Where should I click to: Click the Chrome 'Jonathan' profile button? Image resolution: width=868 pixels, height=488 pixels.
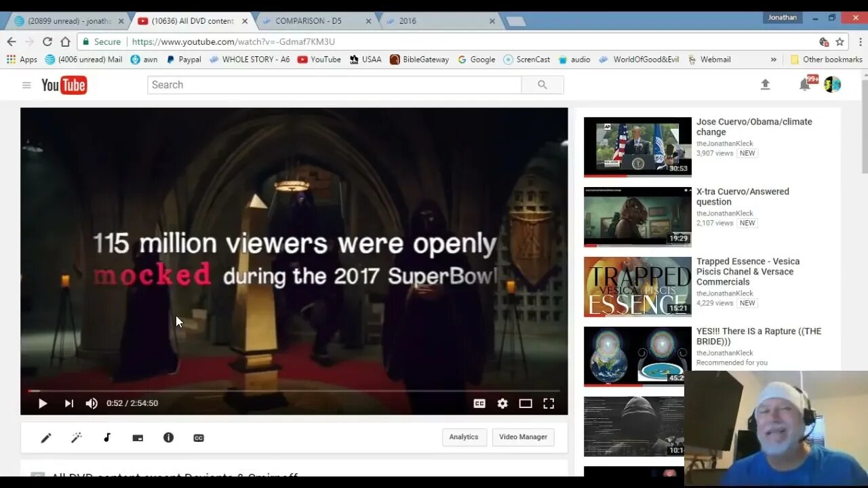tap(783, 18)
